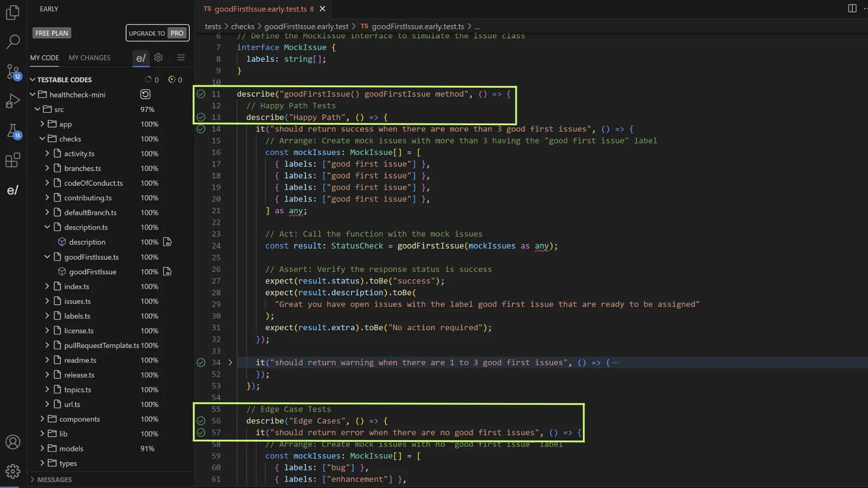868x488 pixels.
Task: Expand the components folder
Action: click(x=42, y=419)
